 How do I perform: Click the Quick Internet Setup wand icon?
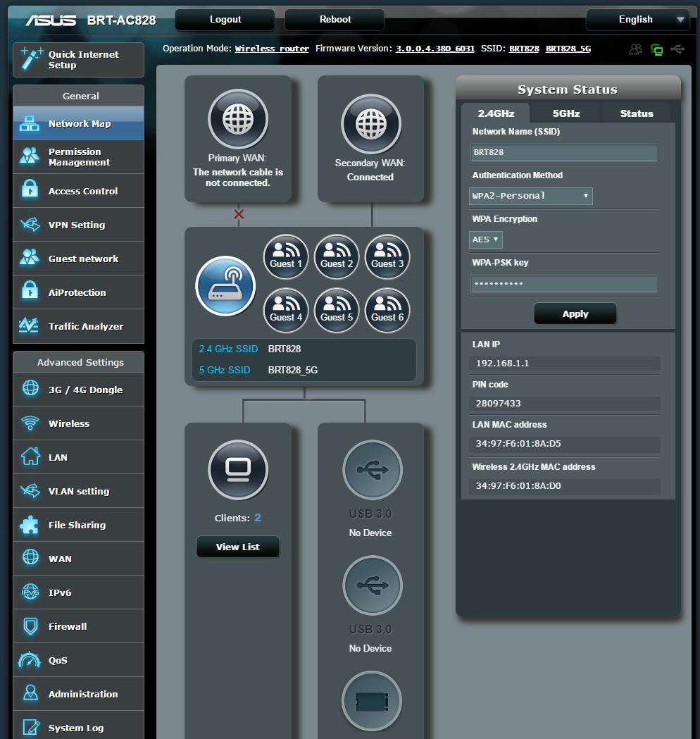pos(31,60)
